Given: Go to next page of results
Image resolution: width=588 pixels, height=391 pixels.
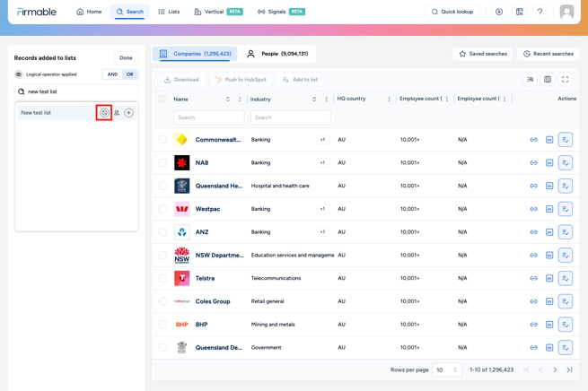Looking at the screenshot, I should [555, 370].
